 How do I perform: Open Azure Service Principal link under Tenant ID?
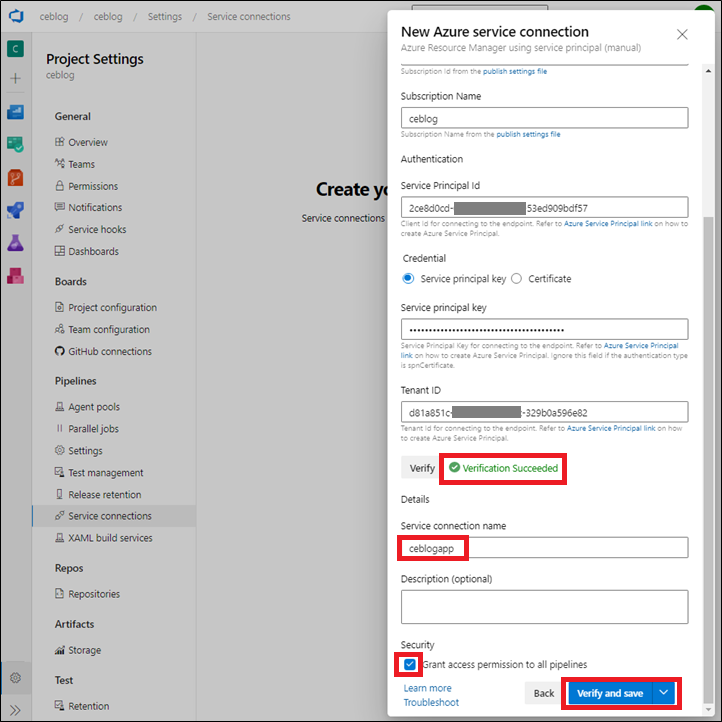pos(611,428)
